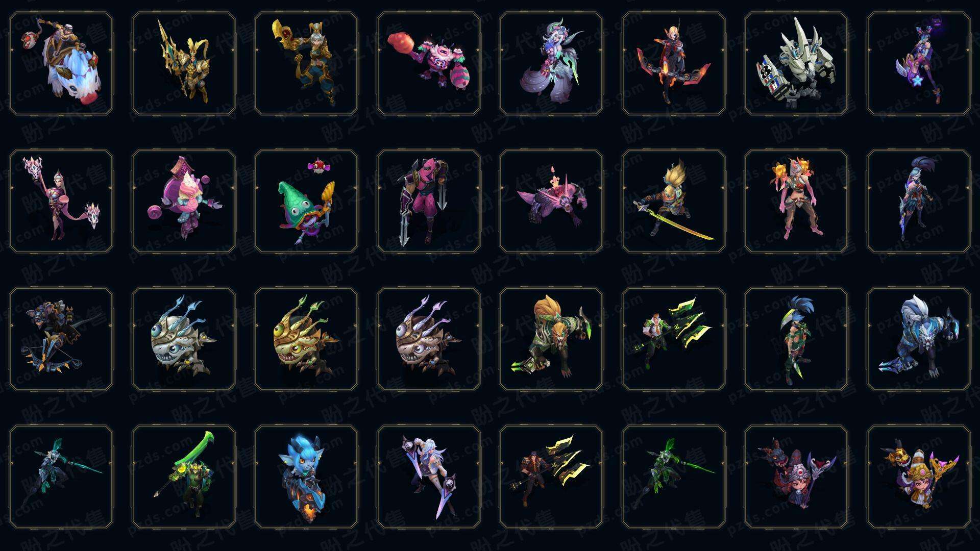The height and width of the screenshot is (551, 980).
Task: Open the bronze-brown fish-head monster skin
Action: tap(429, 339)
